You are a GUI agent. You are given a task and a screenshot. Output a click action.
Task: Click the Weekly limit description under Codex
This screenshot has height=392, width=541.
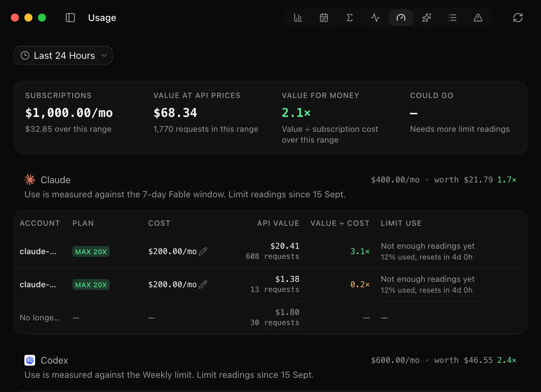[x=169, y=375]
